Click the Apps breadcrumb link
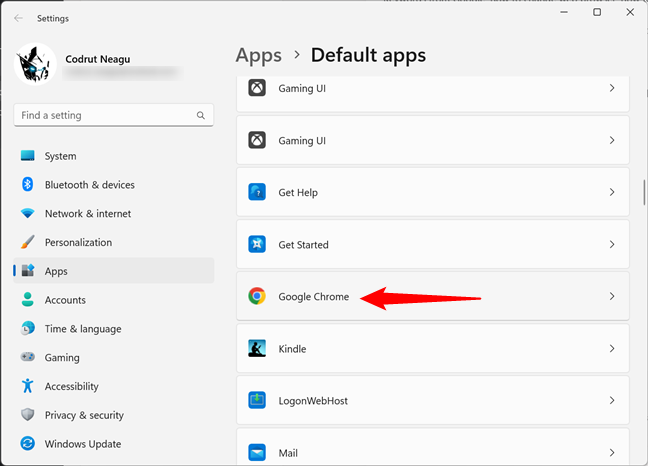This screenshot has width=648, height=466. pos(256,55)
